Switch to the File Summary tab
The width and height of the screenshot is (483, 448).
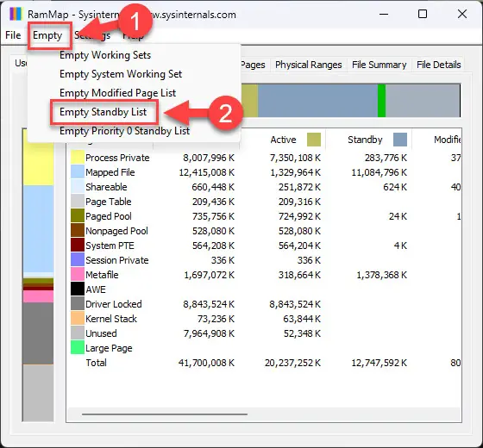click(379, 65)
